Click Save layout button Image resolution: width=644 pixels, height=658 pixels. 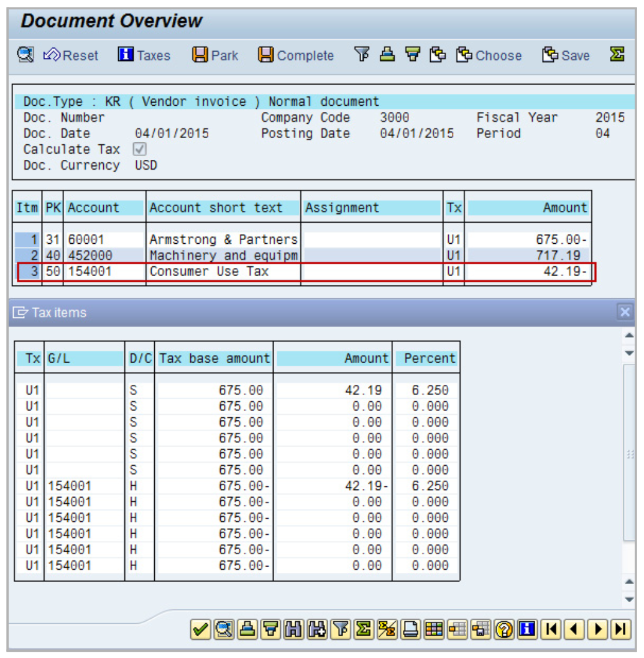[x=566, y=55]
